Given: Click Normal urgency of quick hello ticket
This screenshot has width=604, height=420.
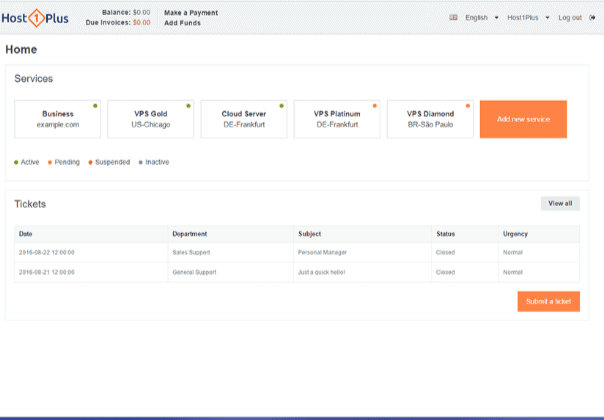Looking at the screenshot, I should point(513,272).
